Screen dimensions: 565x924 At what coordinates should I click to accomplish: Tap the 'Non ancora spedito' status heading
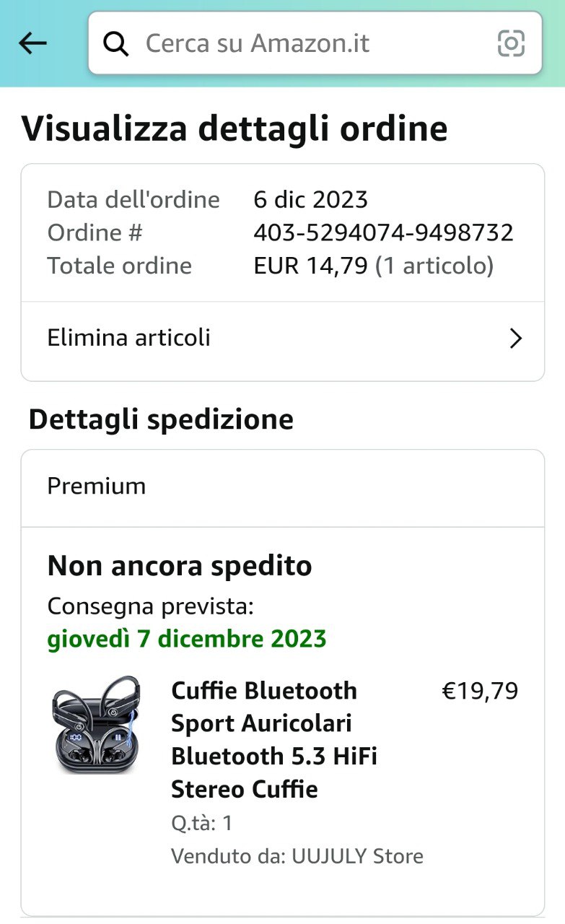(180, 566)
